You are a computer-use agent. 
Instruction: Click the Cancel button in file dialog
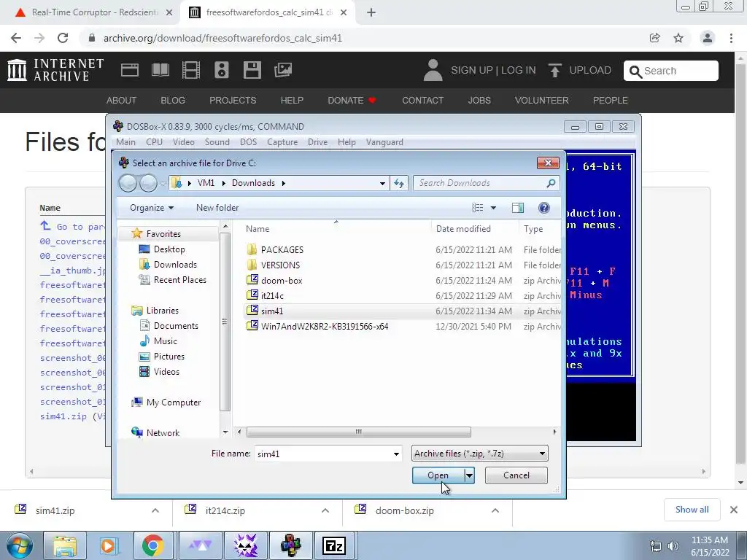(x=516, y=475)
